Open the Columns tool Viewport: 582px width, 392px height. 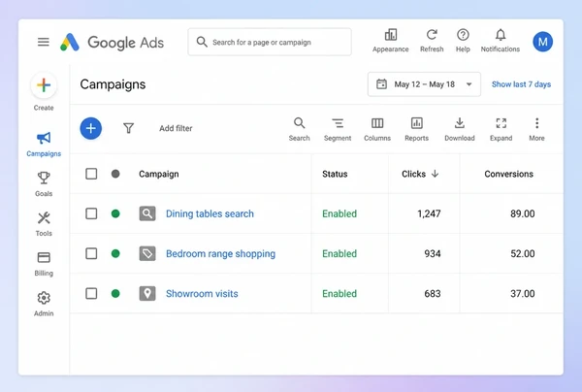(x=377, y=129)
